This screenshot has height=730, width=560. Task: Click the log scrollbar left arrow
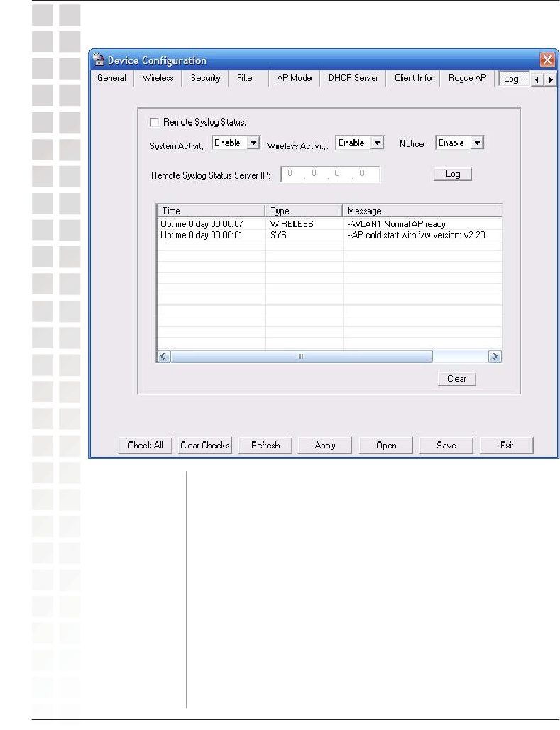163,357
